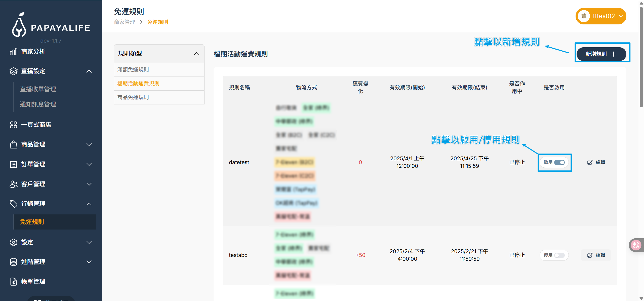Click the tttest02 user avatar
644x301 pixels.
click(x=584, y=16)
